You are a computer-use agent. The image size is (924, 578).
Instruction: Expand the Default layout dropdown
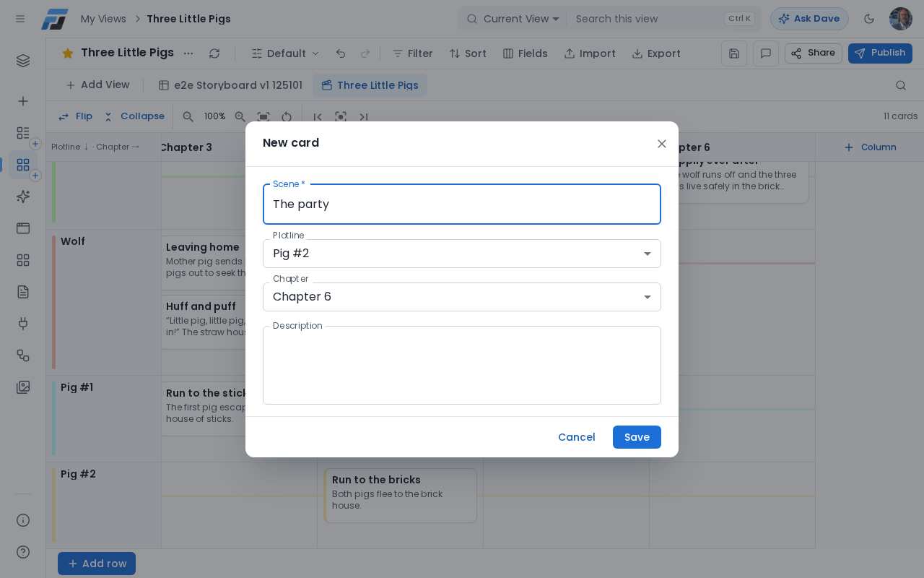[285, 53]
